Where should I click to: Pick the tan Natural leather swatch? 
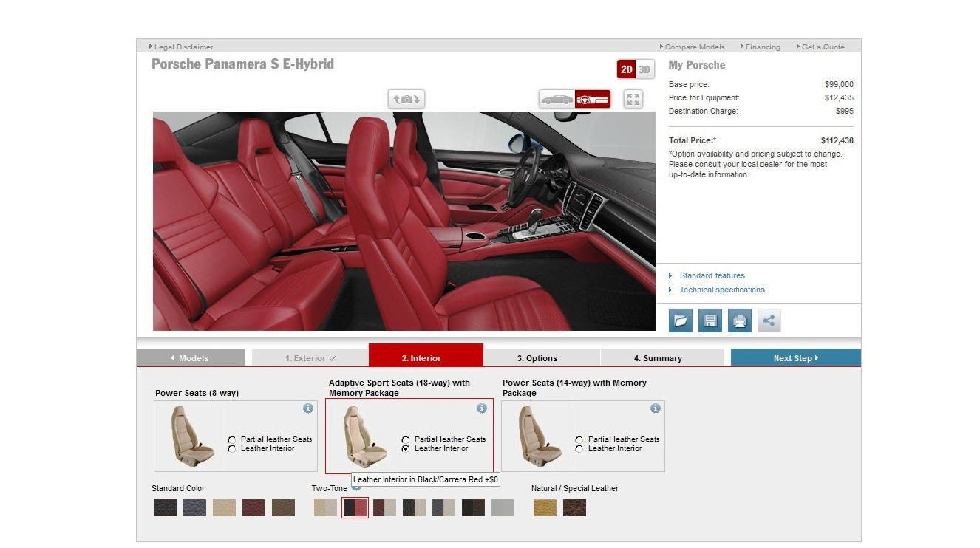[x=545, y=507]
